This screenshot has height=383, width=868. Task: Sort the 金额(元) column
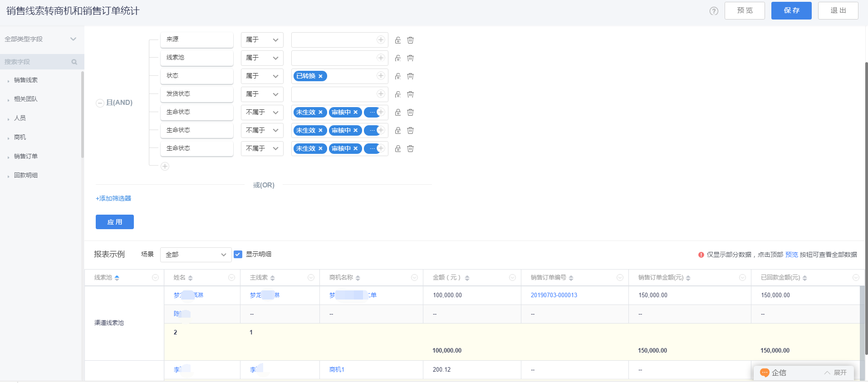pyautogui.click(x=467, y=278)
